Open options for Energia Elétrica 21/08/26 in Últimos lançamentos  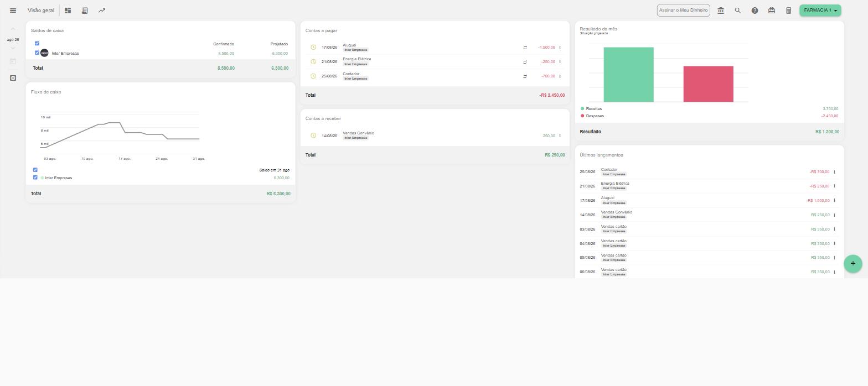pyautogui.click(x=834, y=186)
